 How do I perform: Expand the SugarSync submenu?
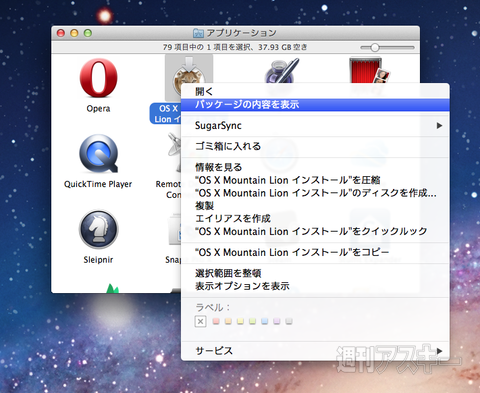[315, 126]
